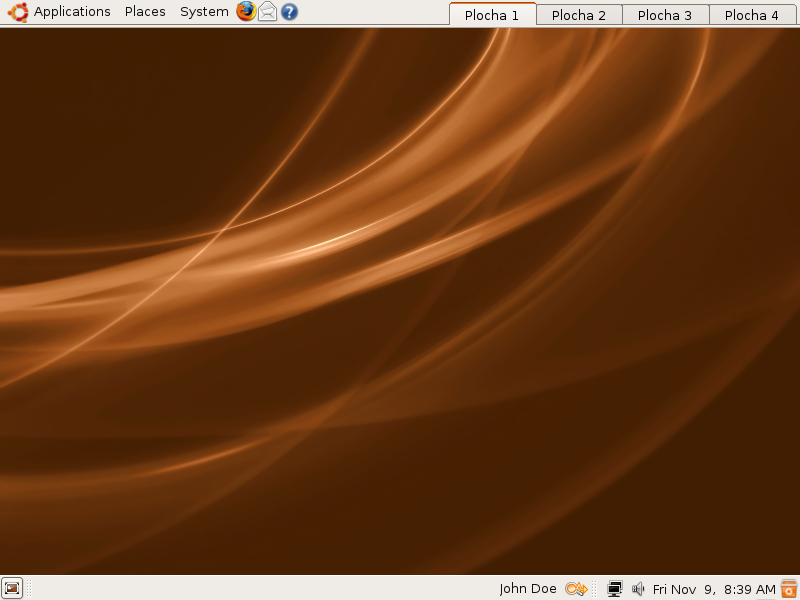The width and height of the screenshot is (800, 600).
Task: Open the Applications menu
Action: (x=72, y=12)
